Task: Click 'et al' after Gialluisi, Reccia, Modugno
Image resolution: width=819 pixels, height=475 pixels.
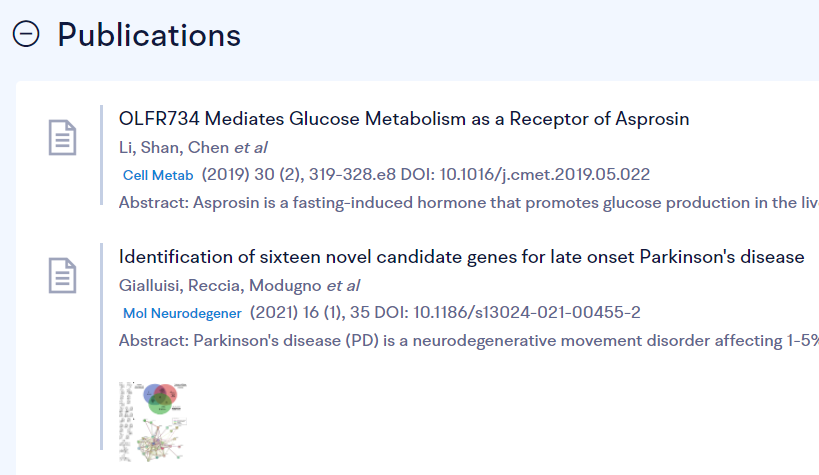Action: tap(343, 285)
